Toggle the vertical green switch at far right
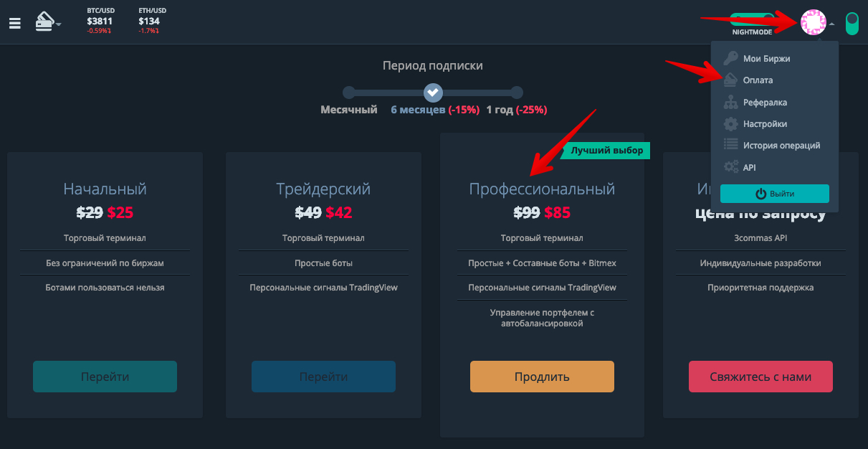868x449 pixels. (x=852, y=23)
